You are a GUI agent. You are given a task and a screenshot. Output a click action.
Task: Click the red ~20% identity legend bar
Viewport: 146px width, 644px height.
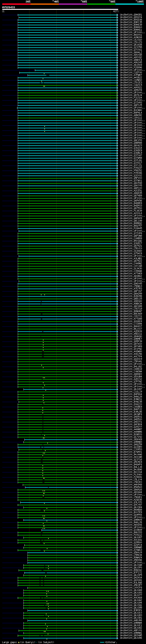(16, 4)
